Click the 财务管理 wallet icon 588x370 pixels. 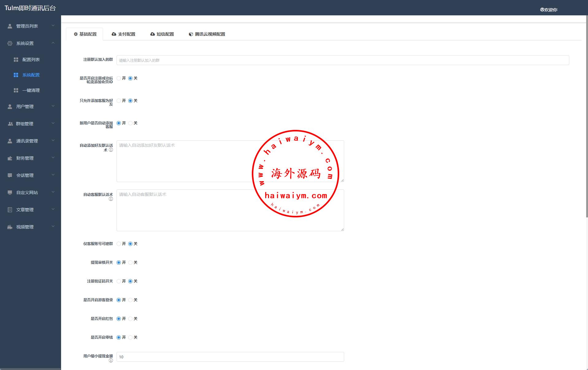tap(10, 158)
